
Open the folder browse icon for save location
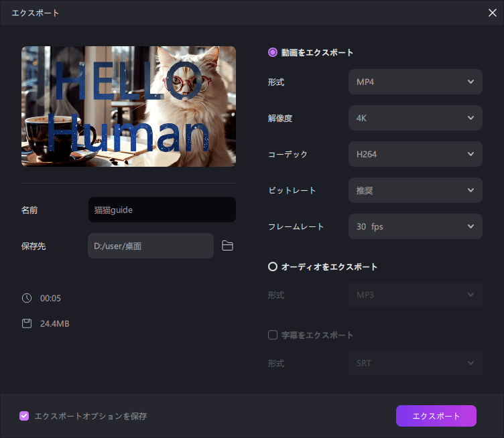coord(227,246)
